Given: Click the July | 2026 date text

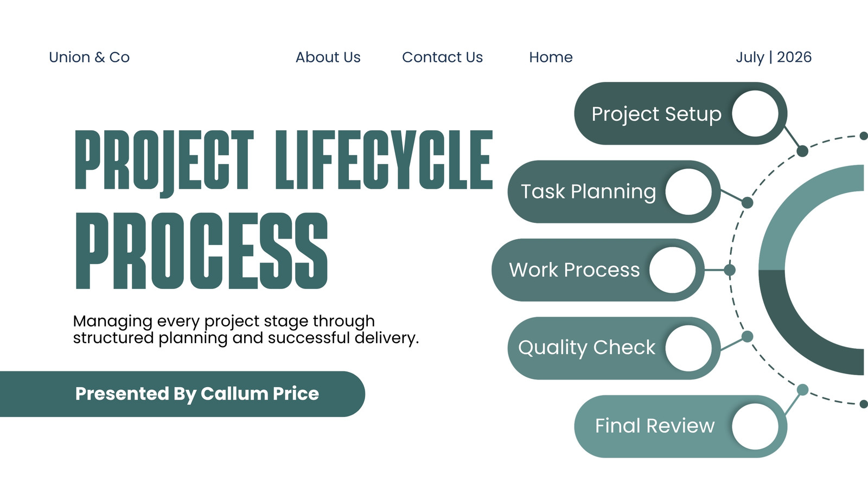Looking at the screenshot, I should [x=774, y=57].
